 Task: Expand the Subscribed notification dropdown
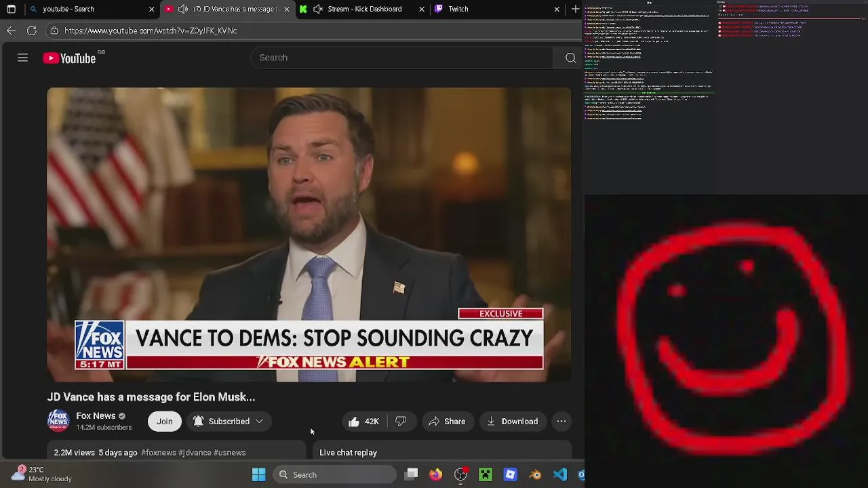pos(229,422)
